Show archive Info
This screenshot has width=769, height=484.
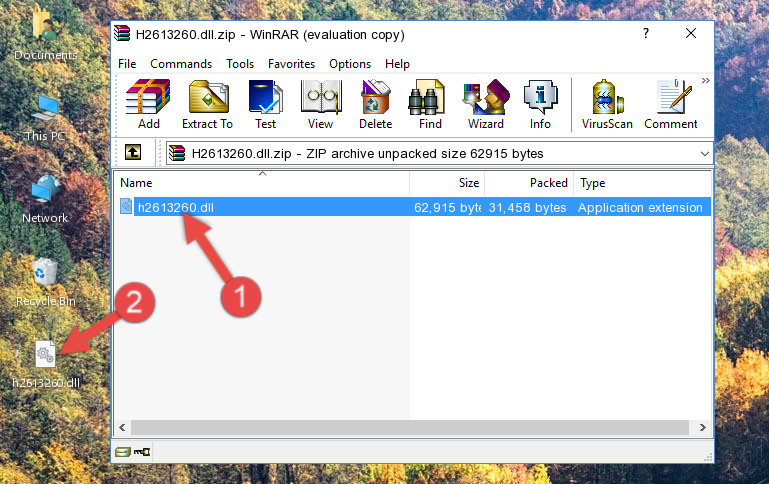(x=540, y=104)
